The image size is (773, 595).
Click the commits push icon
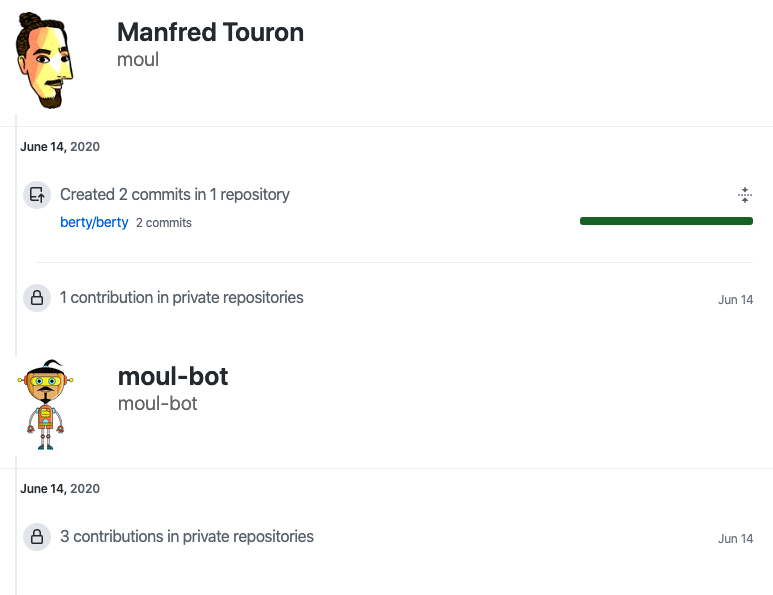pyautogui.click(x=37, y=195)
